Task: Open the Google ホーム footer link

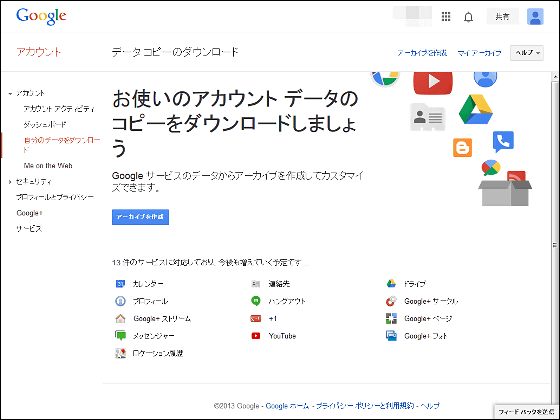Action: click(287, 406)
